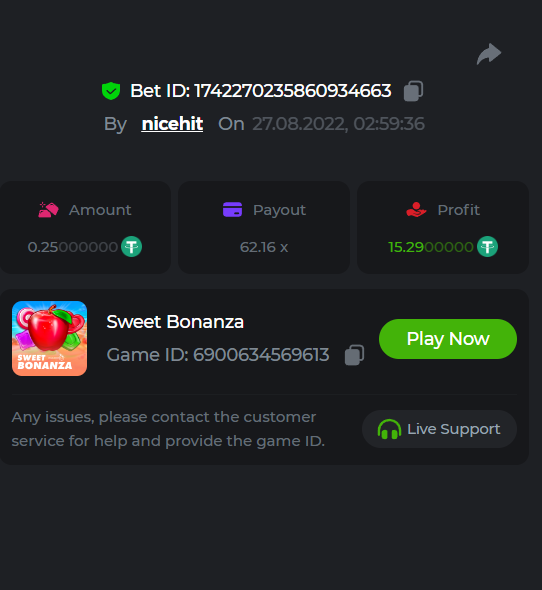Click the share arrow icon

point(489,54)
